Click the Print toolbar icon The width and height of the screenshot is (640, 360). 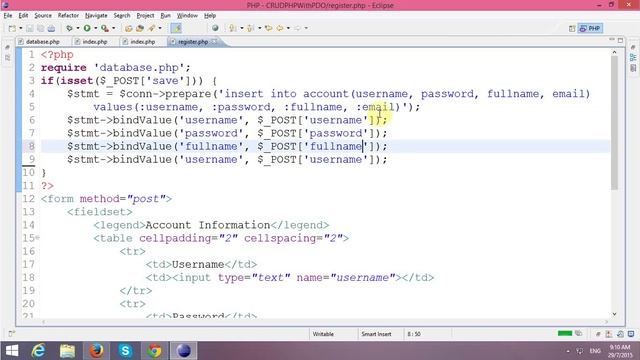coord(51,28)
